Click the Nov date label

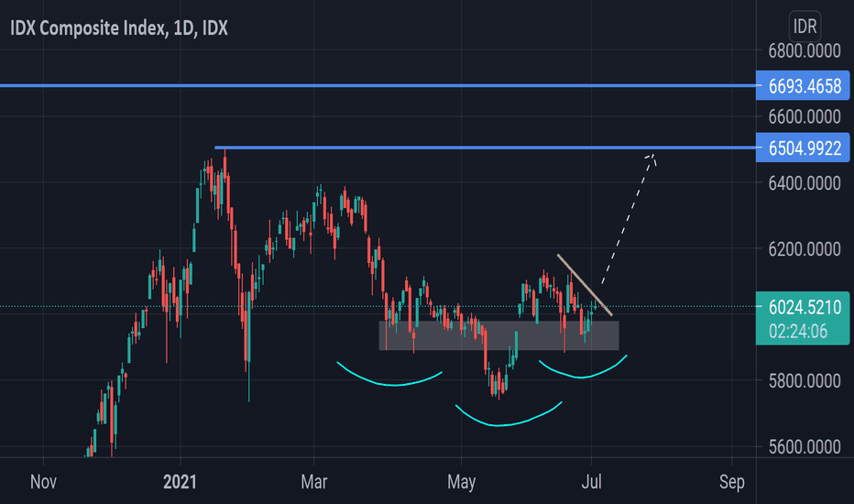click(43, 482)
